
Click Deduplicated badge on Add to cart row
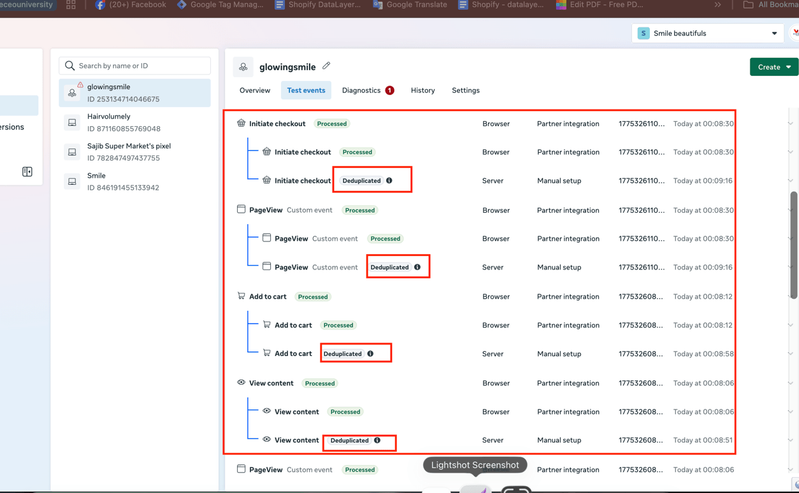tap(342, 353)
